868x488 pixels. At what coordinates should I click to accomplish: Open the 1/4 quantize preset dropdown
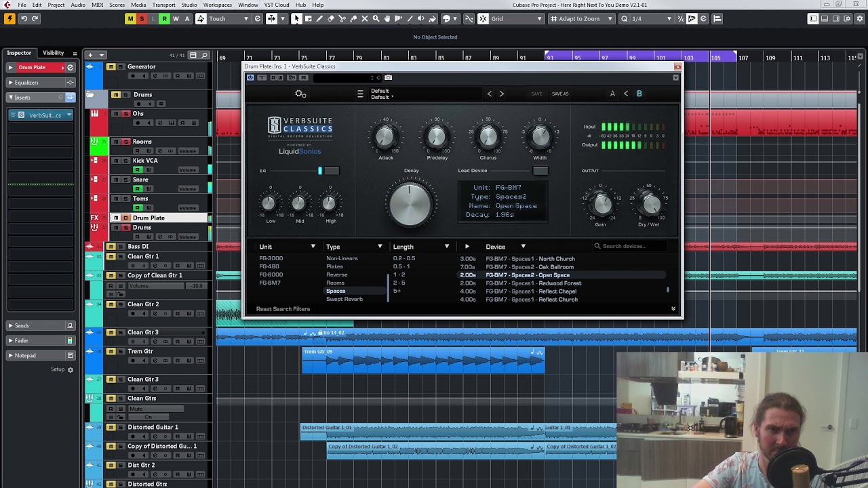click(x=651, y=19)
